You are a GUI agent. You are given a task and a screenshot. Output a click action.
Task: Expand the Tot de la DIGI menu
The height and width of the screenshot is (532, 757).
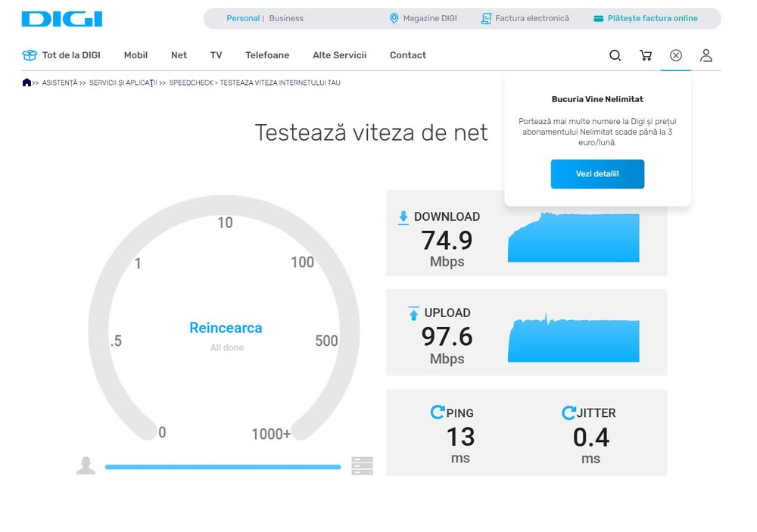coord(61,55)
